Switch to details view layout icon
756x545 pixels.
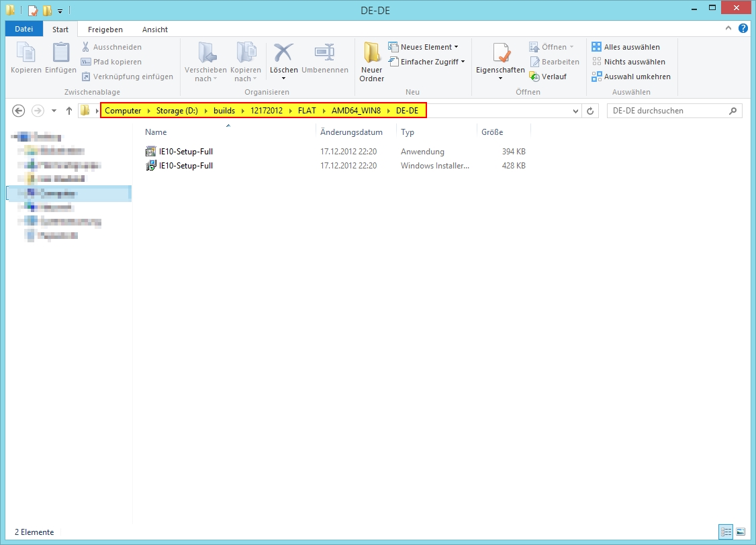(726, 532)
